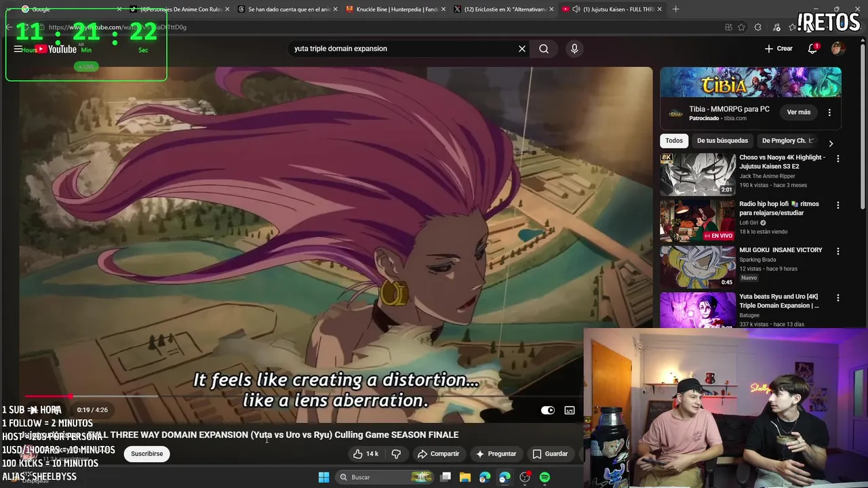The image size is (868, 488).
Task: Share the video with Compartir
Action: coord(439,454)
